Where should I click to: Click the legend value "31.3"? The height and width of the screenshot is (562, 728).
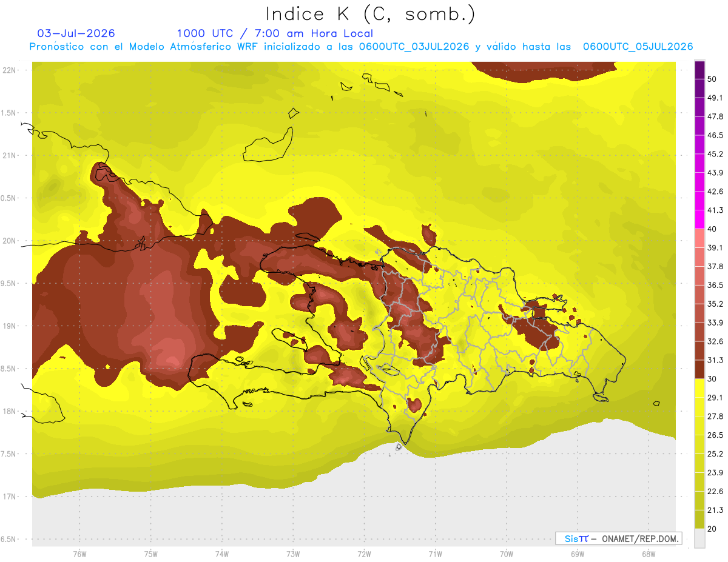(715, 360)
